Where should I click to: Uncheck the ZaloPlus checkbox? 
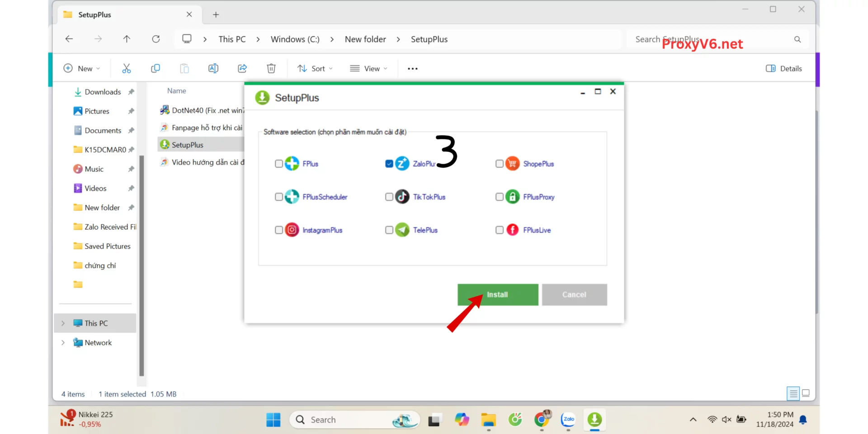click(x=389, y=164)
